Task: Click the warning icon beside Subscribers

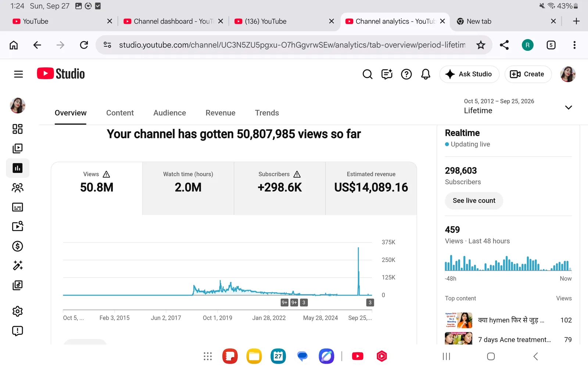Action: (297, 174)
